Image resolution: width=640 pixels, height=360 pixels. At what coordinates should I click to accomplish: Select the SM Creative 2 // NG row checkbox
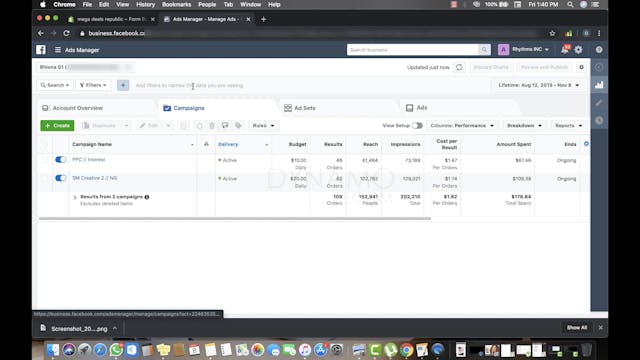[44, 178]
